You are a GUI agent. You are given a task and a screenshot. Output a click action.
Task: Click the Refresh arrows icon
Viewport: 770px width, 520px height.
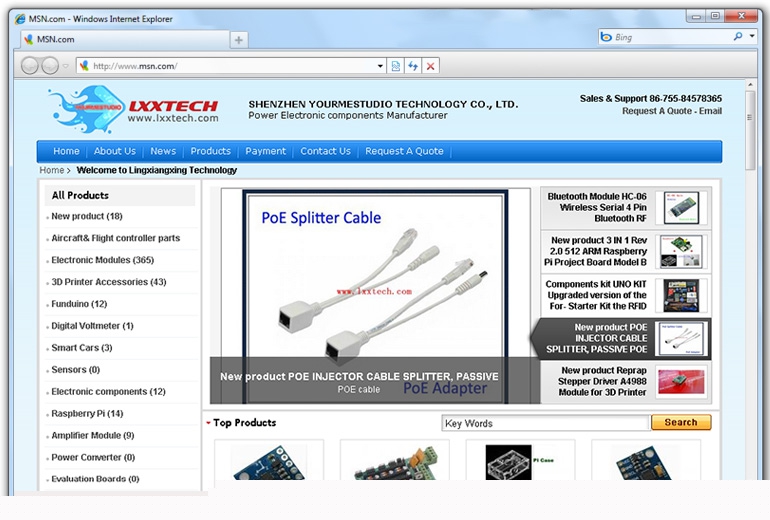coord(413,66)
